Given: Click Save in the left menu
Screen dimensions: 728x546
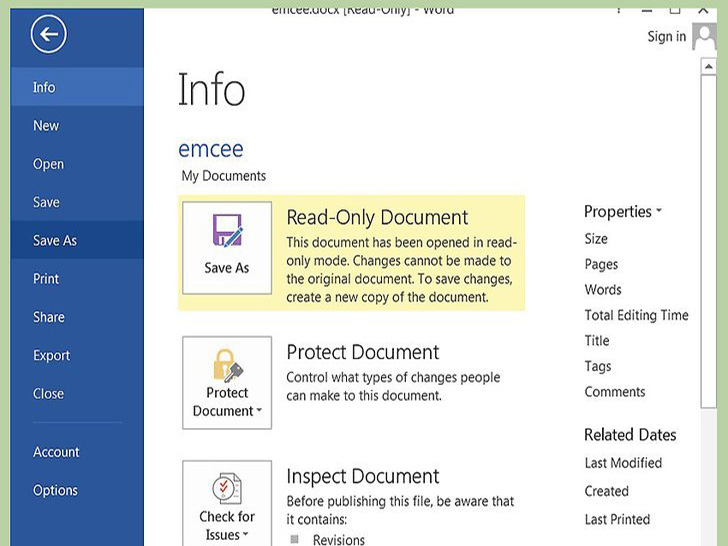Looking at the screenshot, I should pos(77,202).
